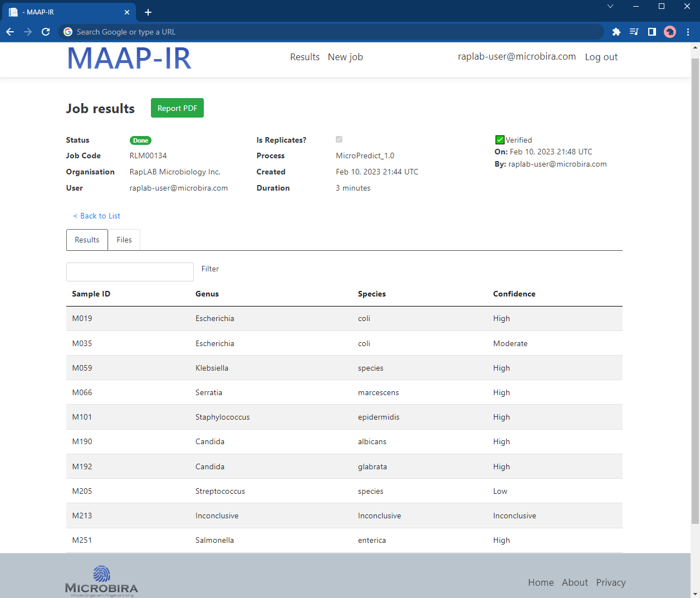This screenshot has width=700, height=598.
Task: Click the raplab-user@microbira.com account link in header
Action: [x=517, y=56]
